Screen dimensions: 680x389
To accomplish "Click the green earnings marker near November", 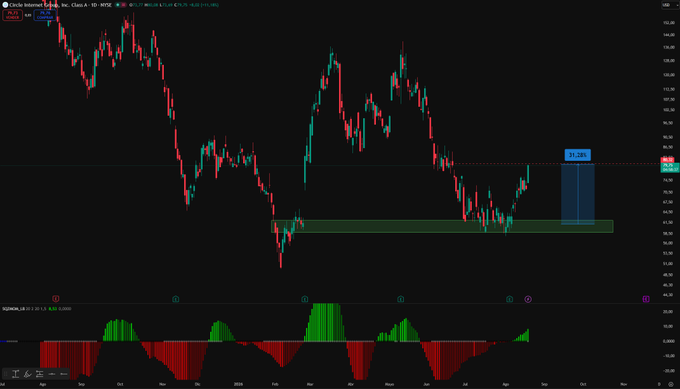I will click(x=176, y=299).
